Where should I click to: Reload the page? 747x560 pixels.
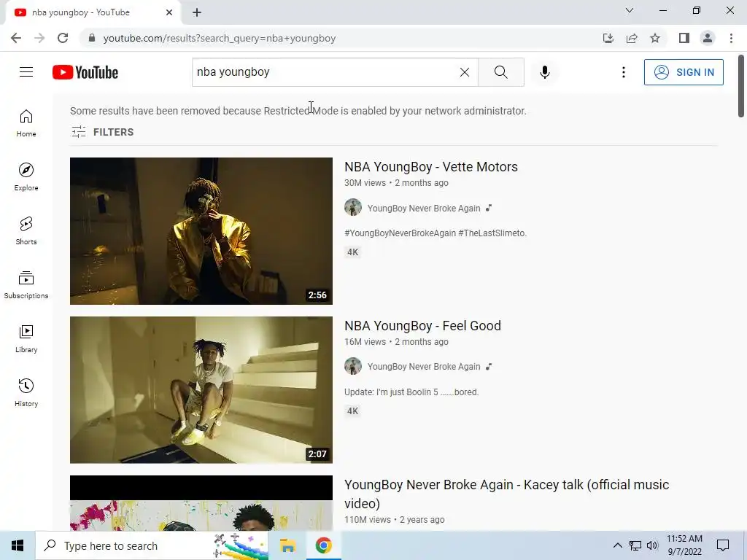63,38
